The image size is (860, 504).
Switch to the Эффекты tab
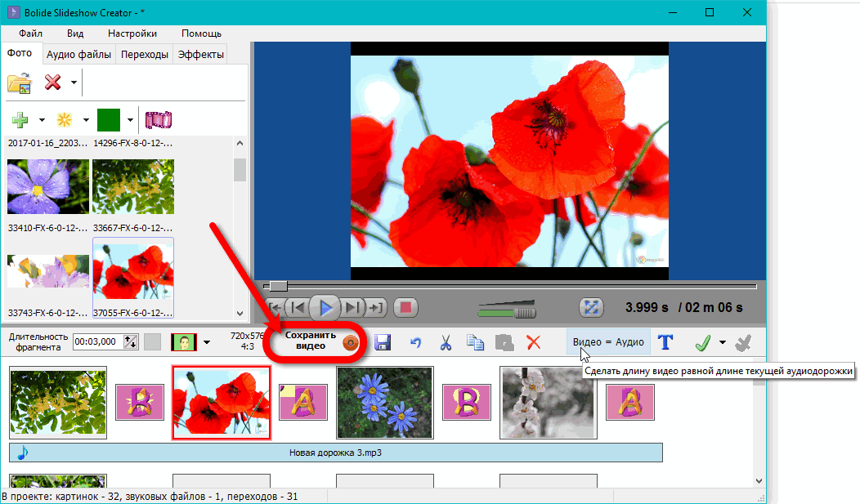pyautogui.click(x=201, y=54)
